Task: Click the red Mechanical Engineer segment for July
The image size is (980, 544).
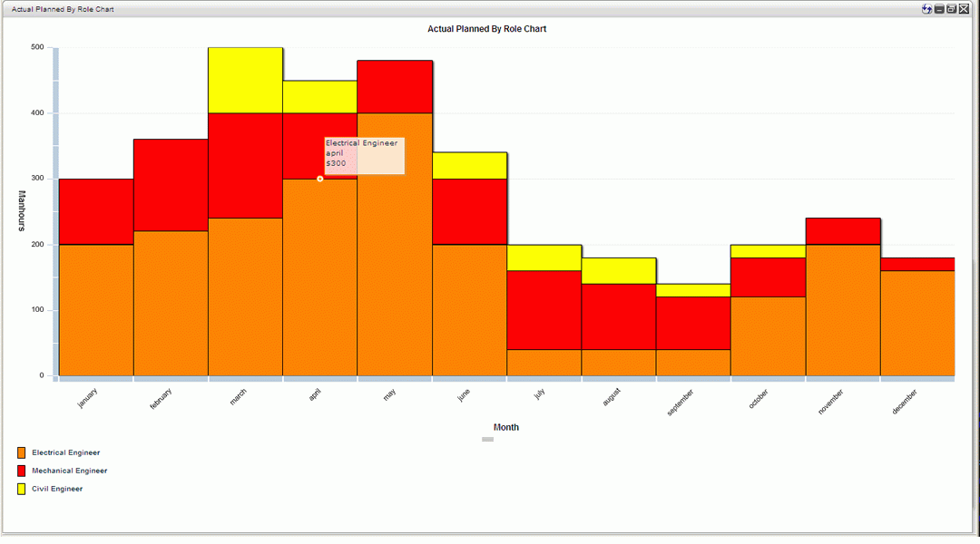Action: click(x=544, y=310)
